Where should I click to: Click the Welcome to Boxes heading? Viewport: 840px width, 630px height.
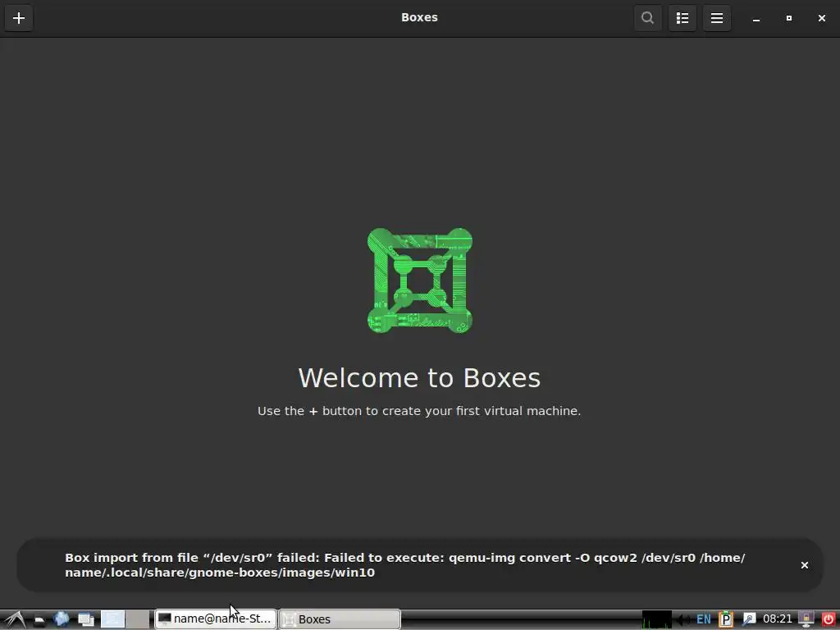point(419,378)
